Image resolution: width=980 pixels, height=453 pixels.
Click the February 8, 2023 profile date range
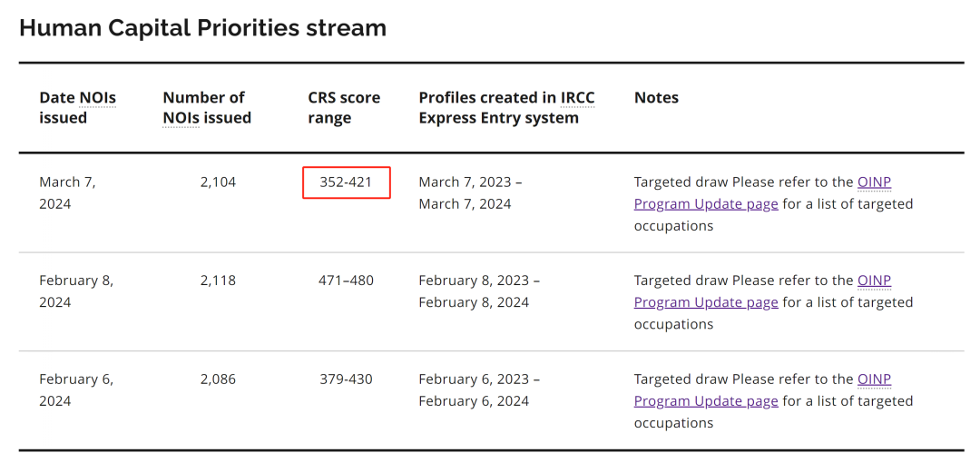(479, 291)
